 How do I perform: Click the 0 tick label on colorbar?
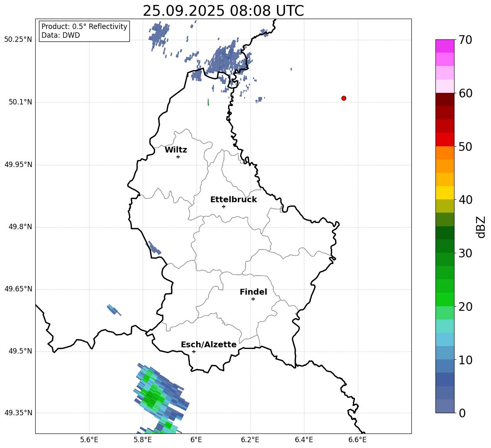pos(462,413)
